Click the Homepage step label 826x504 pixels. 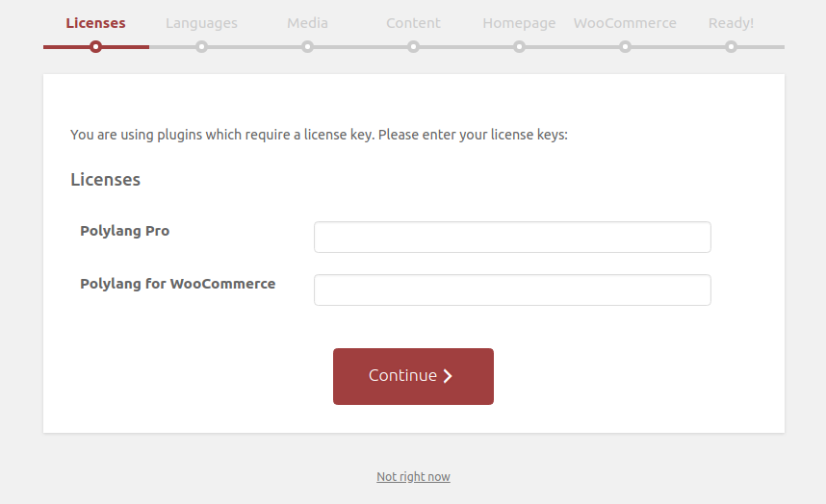519,23
